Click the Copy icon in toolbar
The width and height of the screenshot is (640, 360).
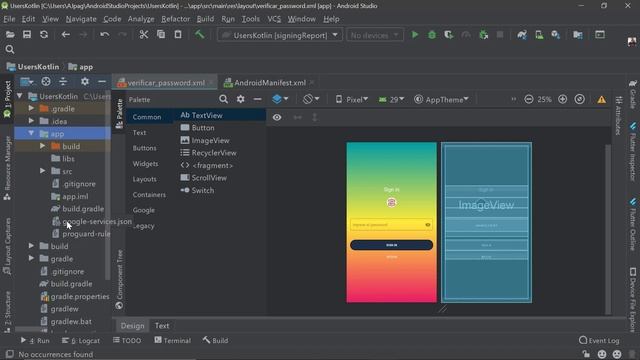pos(161,35)
